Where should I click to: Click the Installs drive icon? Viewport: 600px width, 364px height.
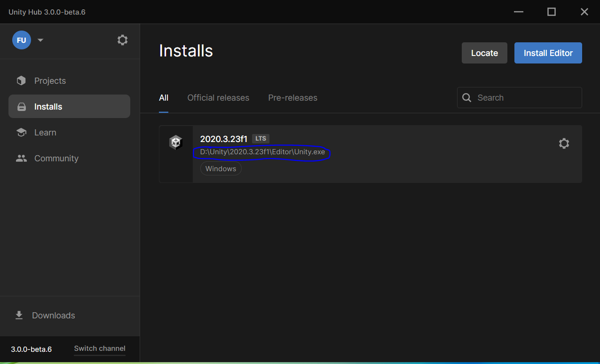click(x=21, y=107)
